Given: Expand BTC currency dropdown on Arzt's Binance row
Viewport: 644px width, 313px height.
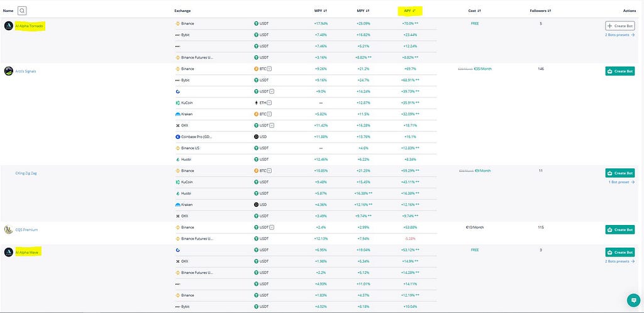Looking at the screenshot, I should [269, 69].
